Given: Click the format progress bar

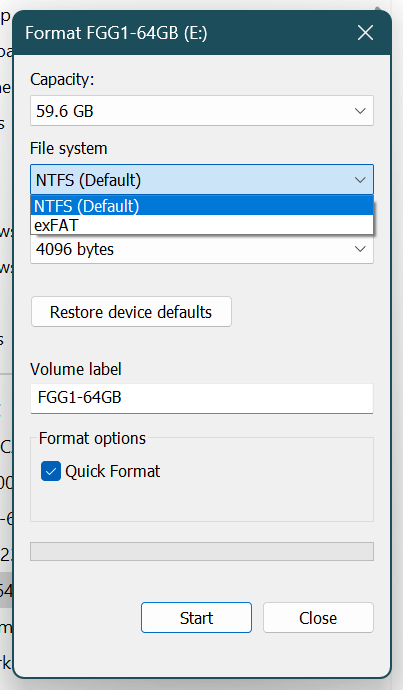Looking at the screenshot, I should click(202, 551).
